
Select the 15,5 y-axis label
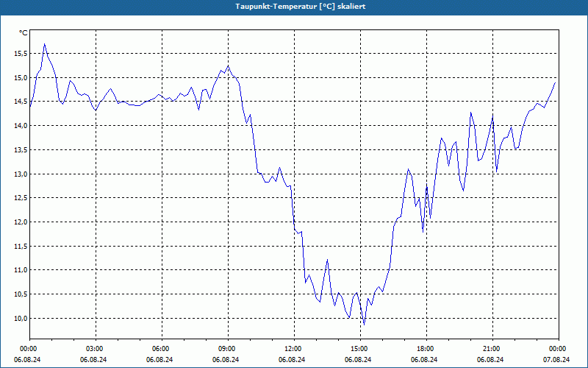tap(21, 54)
